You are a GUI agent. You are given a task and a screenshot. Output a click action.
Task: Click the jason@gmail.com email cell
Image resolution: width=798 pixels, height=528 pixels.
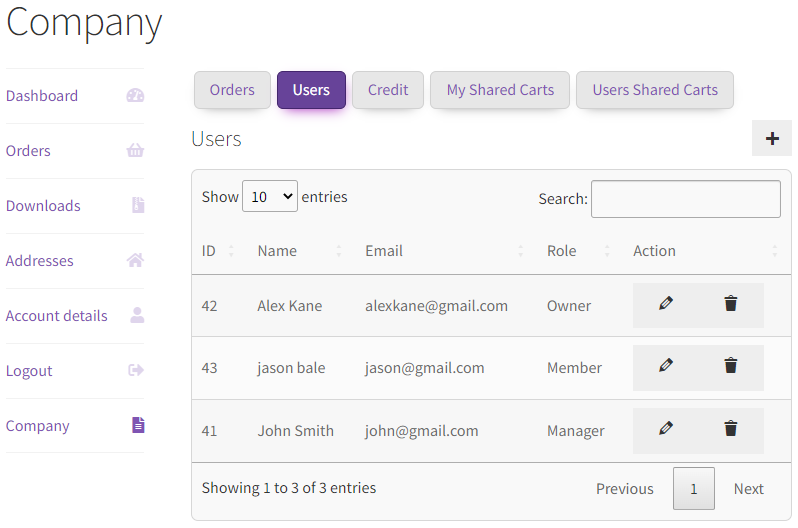(424, 368)
